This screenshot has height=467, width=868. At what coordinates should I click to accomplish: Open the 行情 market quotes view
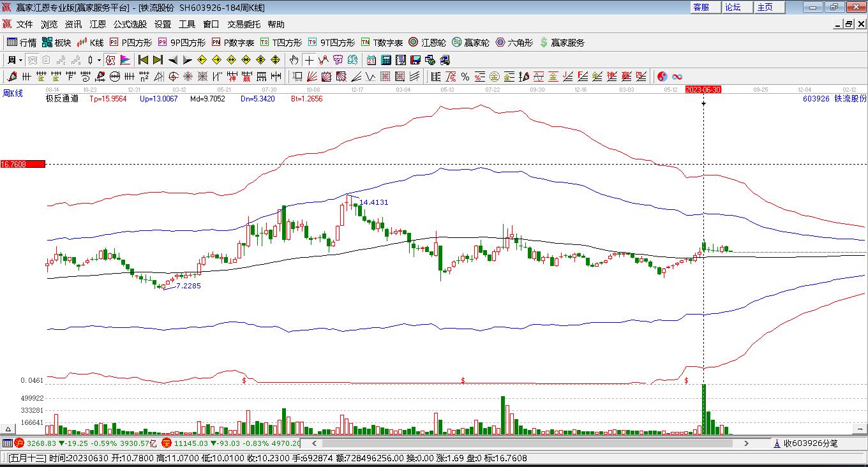tap(21, 43)
